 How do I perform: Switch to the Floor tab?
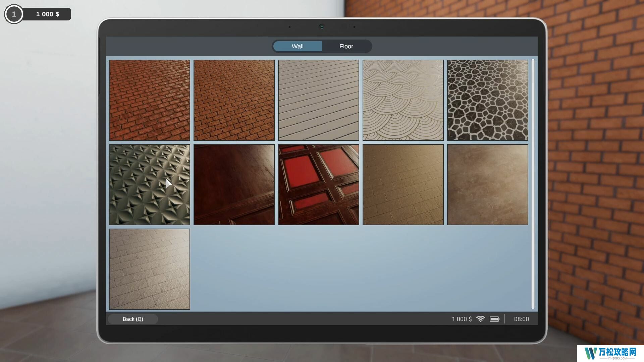point(346,46)
